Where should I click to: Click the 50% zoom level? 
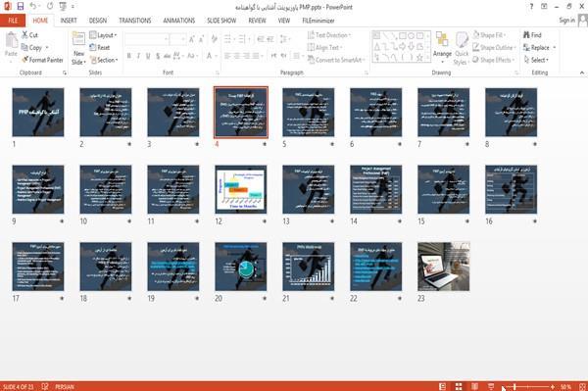(565, 386)
